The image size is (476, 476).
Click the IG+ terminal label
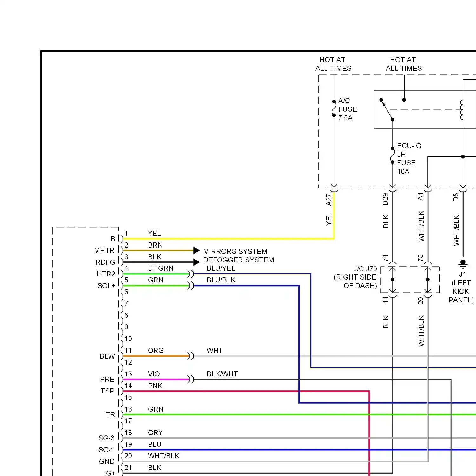tap(109, 473)
